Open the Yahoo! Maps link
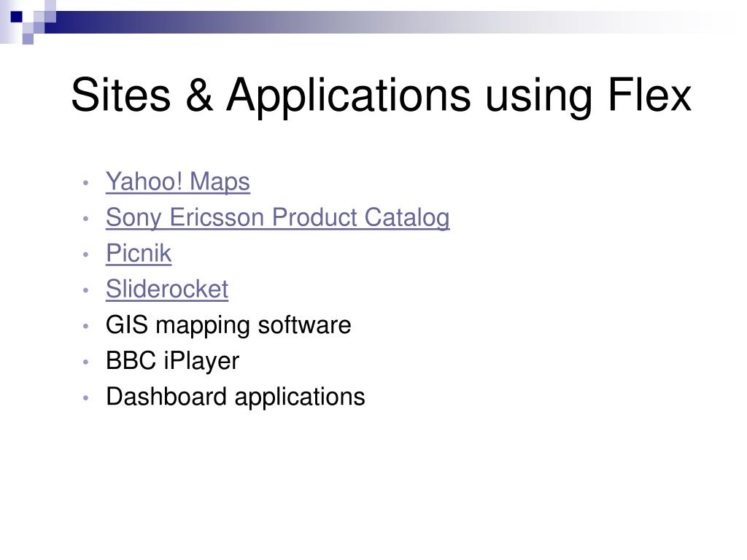This screenshot has height=560, width=747. [x=178, y=182]
